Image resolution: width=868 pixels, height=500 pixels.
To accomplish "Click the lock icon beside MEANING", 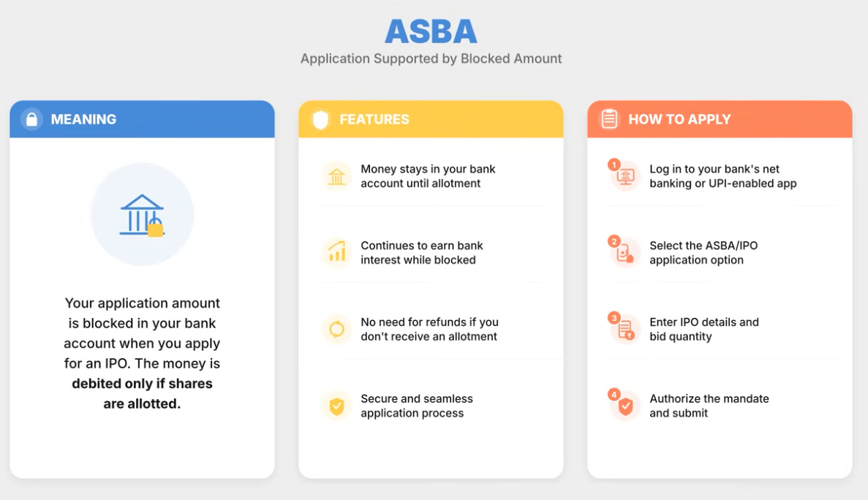I will [31, 119].
